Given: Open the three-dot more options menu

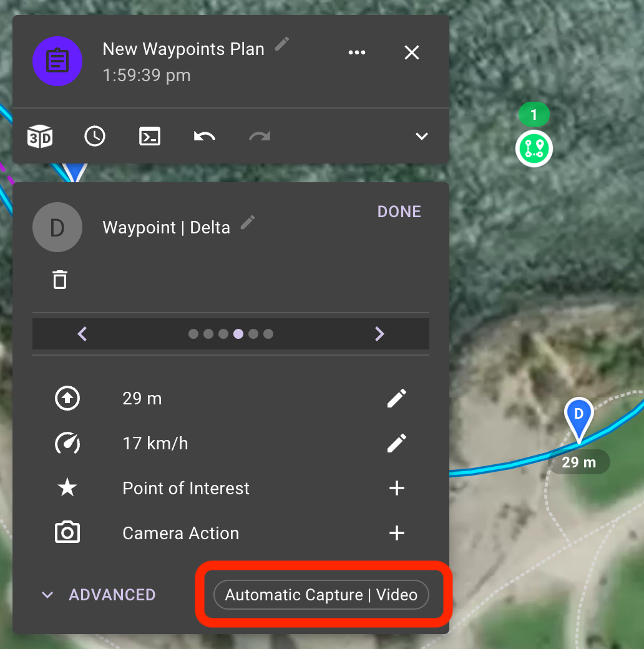Looking at the screenshot, I should coord(357,52).
